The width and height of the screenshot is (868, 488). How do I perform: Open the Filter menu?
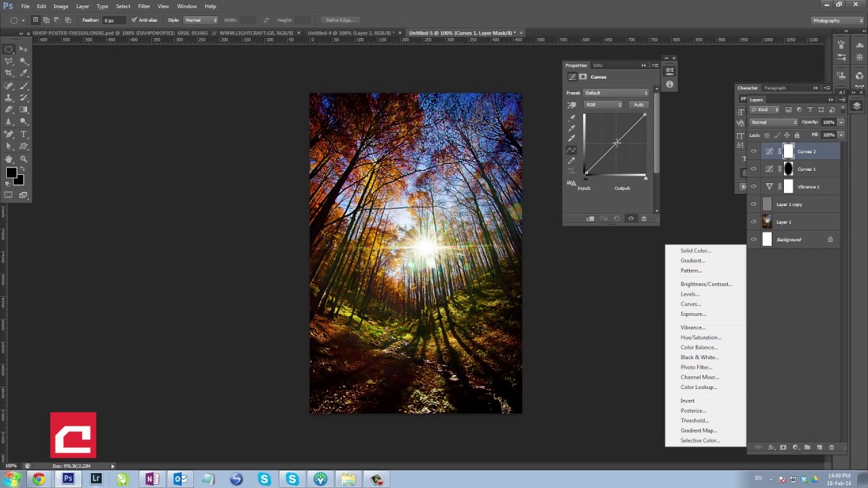pyautogui.click(x=144, y=6)
